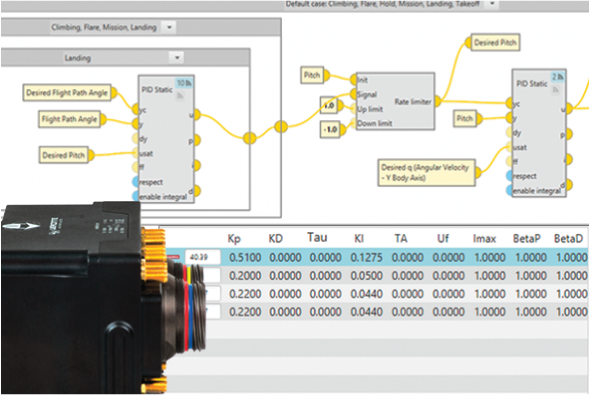590x395 pixels.
Task: Click the p output port of right PID Static
Action: click(569, 134)
